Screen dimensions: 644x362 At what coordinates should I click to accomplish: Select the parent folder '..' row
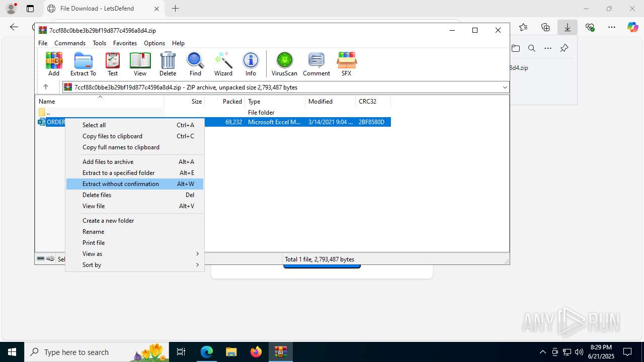[x=213, y=113]
